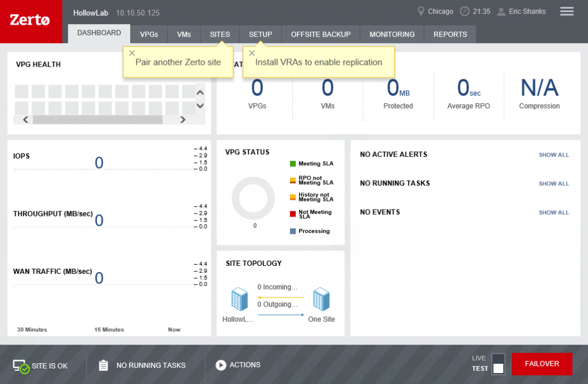Open the Monitoring tab
588x384 pixels.
point(392,34)
